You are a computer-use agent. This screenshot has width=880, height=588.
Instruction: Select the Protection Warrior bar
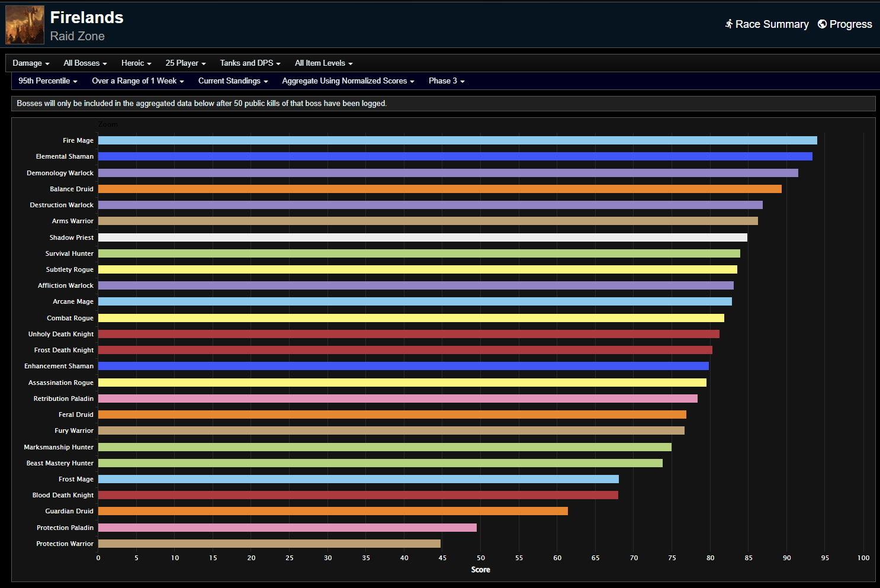coord(269,544)
